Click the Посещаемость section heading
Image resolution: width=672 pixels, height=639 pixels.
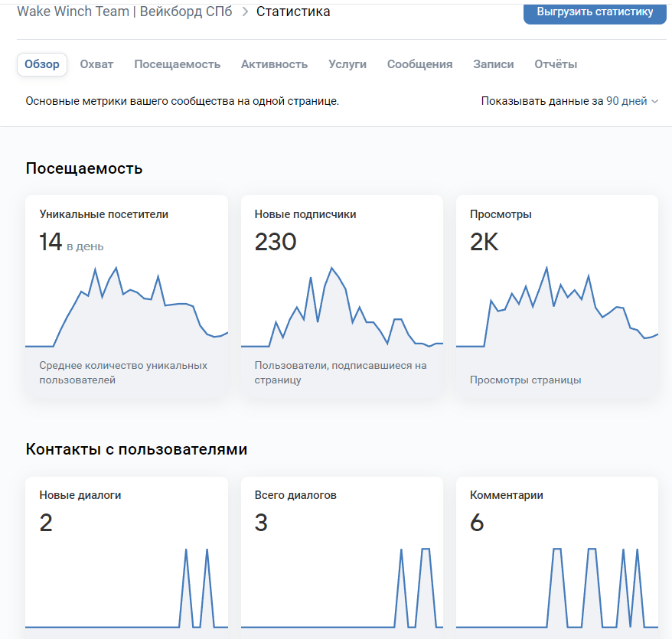[84, 168]
